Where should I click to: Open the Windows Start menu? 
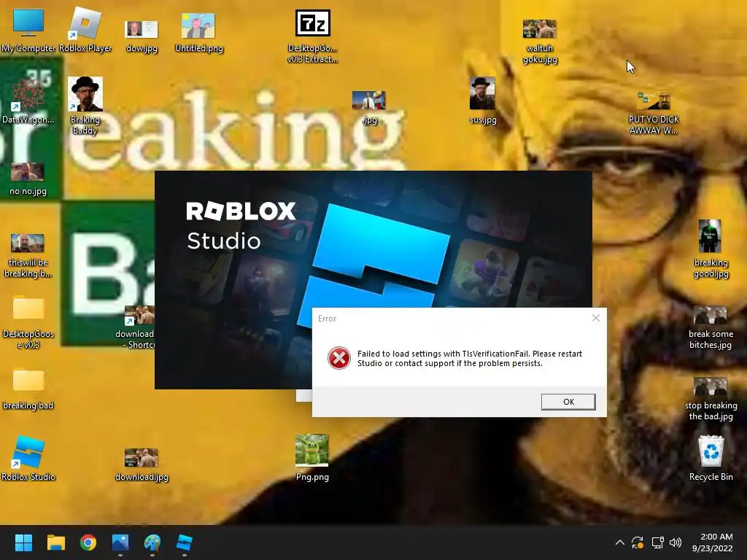(x=23, y=542)
